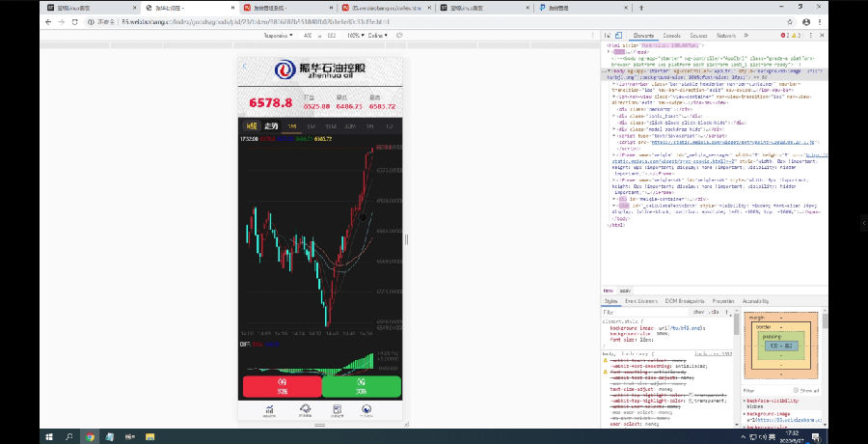Click the yellow warning count badge in DevTools

(x=796, y=36)
